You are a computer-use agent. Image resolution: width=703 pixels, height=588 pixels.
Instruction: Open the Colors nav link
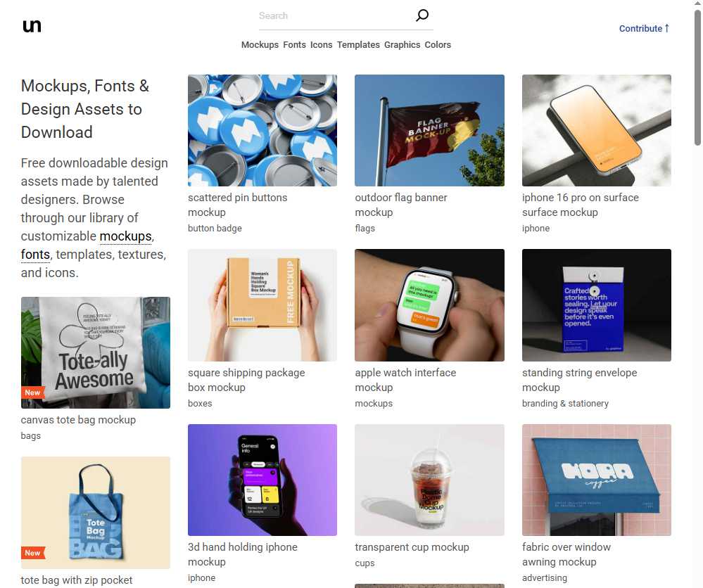click(438, 45)
